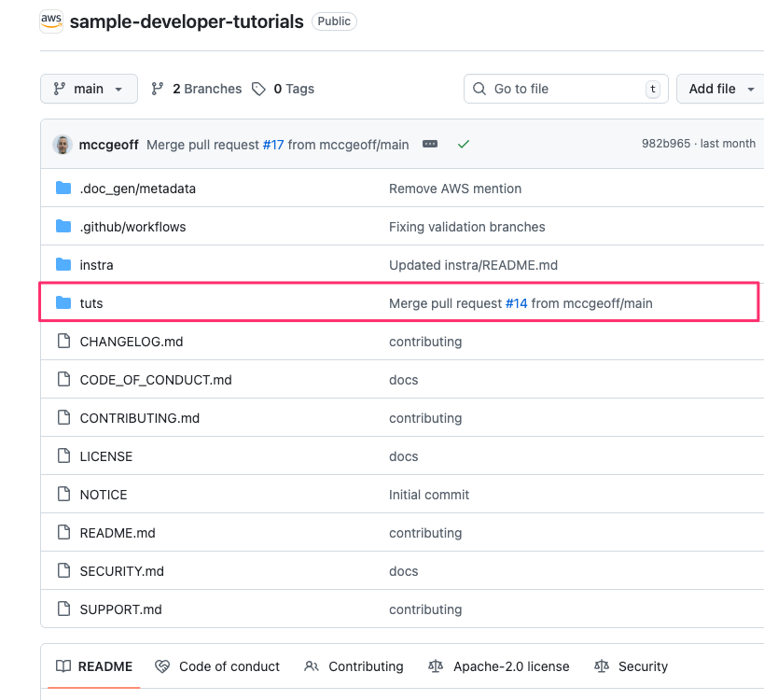The image size is (764, 700).
Task: Click the file icon beside SECURITY.md
Action: (x=63, y=570)
